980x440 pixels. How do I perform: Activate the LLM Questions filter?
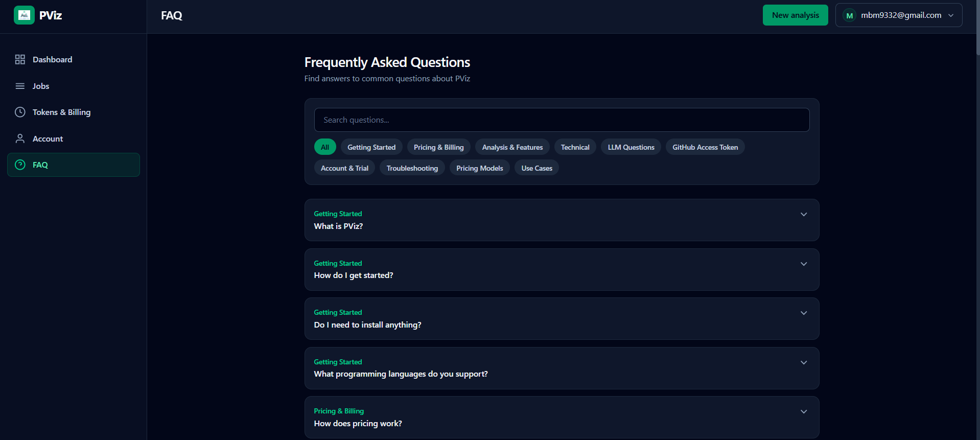coord(631,147)
